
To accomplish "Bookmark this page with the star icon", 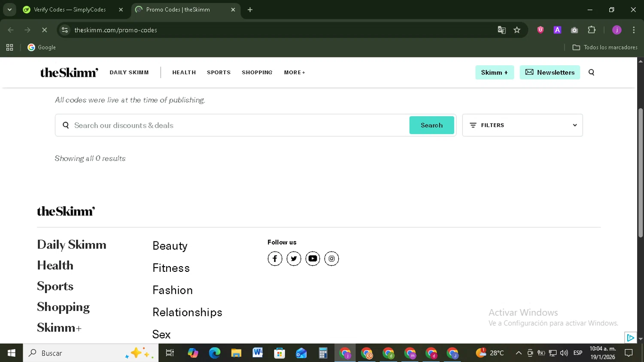I will (517, 30).
